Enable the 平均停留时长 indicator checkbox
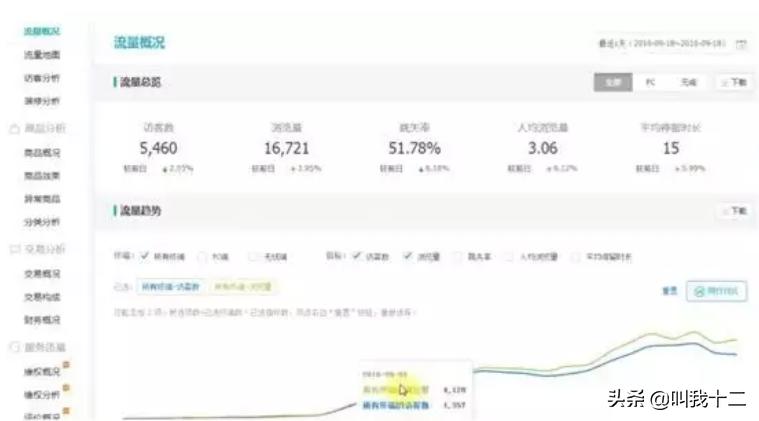Image resolution: width=759 pixels, height=421 pixels. pyautogui.click(x=576, y=257)
